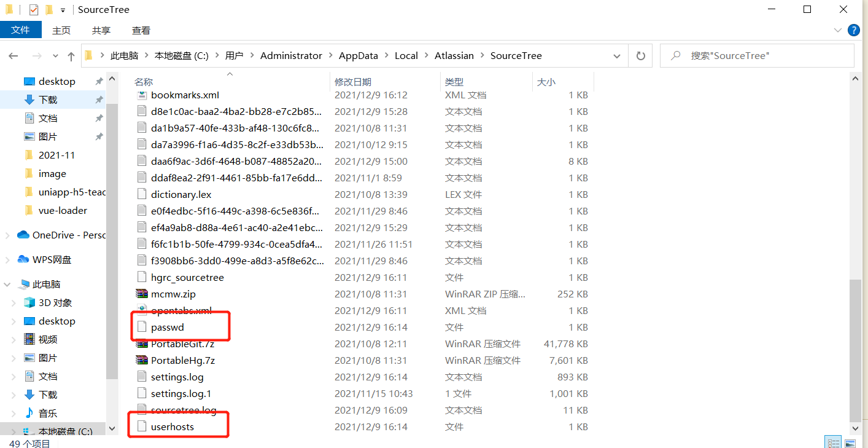Click the file list vertical scrollbar
Image resolution: width=868 pixels, height=448 pixels.
click(x=855, y=351)
